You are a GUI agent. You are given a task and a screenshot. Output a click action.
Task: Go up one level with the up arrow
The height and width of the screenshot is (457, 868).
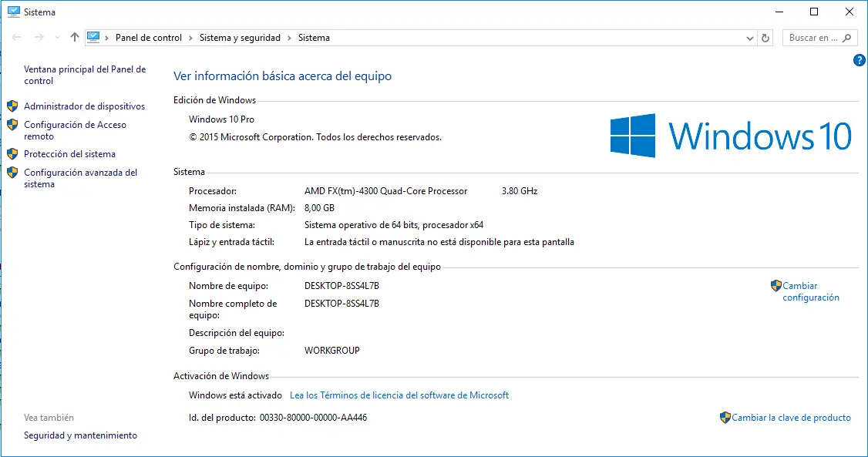[75, 37]
